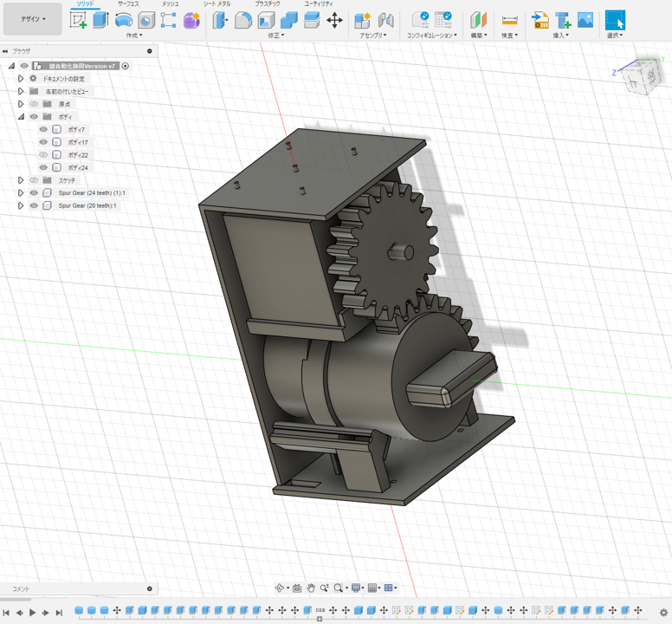
Task: Click the Create Sketch tool icon
Action: click(x=78, y=20)
